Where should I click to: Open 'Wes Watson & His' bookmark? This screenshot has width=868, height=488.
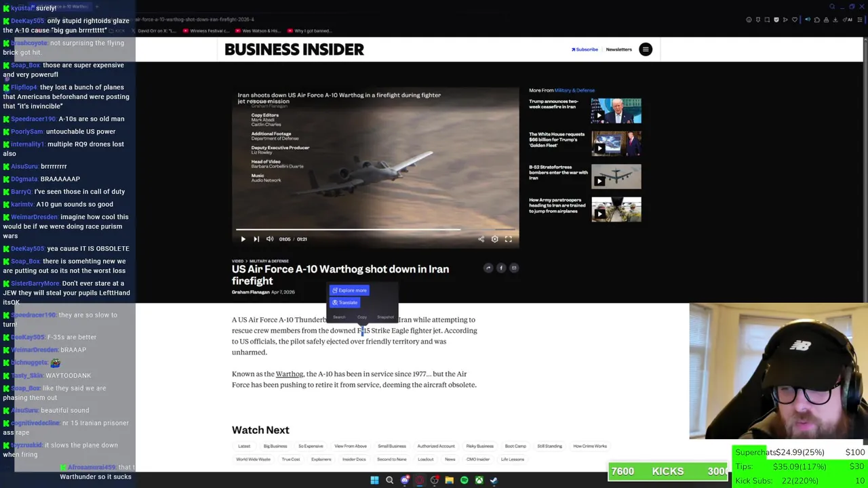pyautogui.click(x=258, y=30)
